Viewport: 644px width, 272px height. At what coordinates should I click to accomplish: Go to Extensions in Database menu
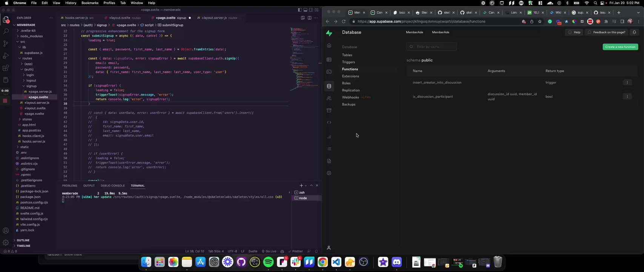pyautogui.click(x=350, y=76)
